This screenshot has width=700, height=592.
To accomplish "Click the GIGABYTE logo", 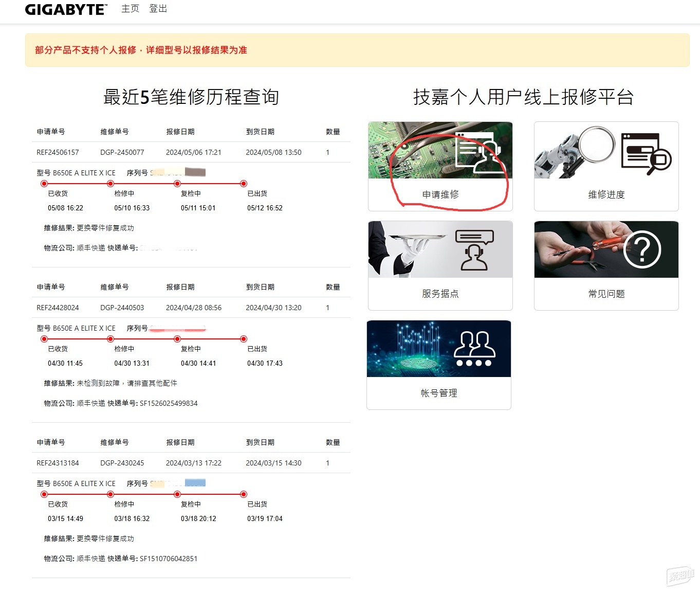I will 66,9.
